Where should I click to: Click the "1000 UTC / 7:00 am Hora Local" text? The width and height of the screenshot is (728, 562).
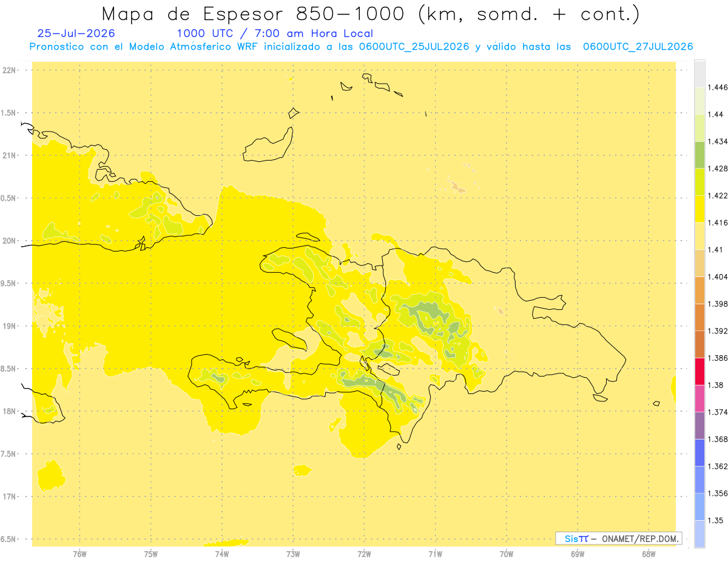pyautogui.click(x=275, y=34)
